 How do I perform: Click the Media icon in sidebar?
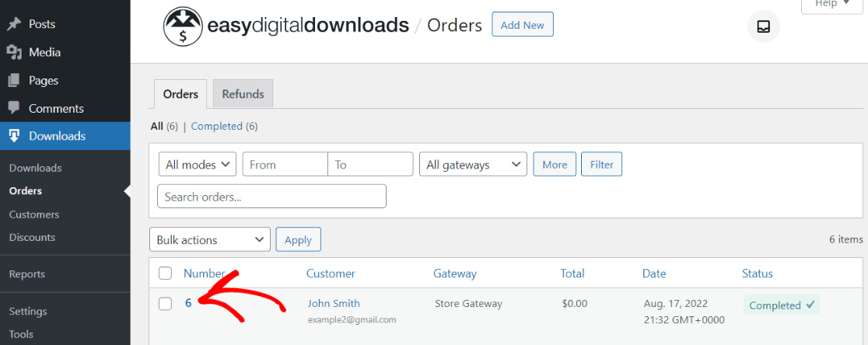[x=14, y=53]
